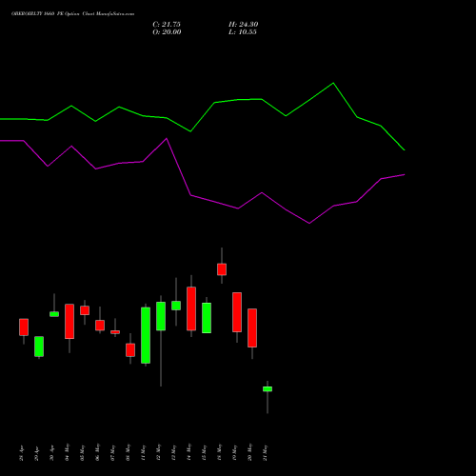Click the tall red candlestick above 14 May
Image resolution: width=476 pixels, height=476 pixels.
tap(191, 308)
